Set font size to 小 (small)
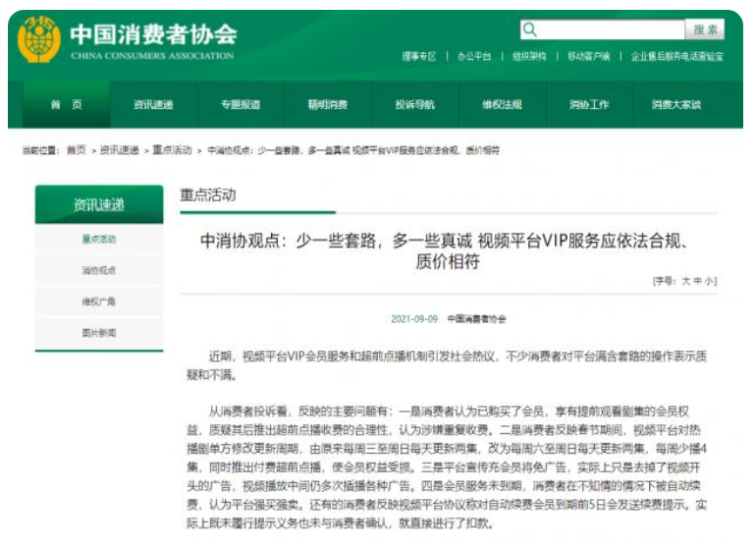Image resolution: width=756 pixels, height=549 pixels. 709,281
